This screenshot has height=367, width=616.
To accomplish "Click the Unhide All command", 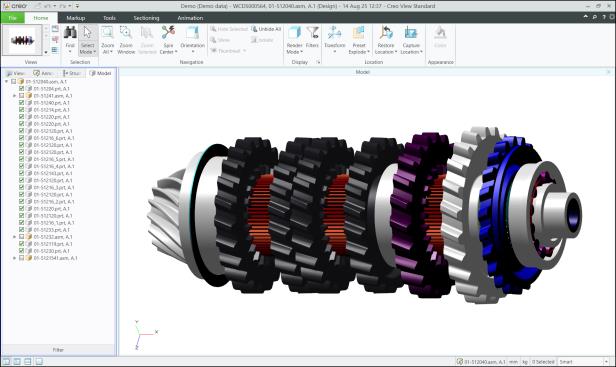I will pyautogui.click(x=266, y=29).
